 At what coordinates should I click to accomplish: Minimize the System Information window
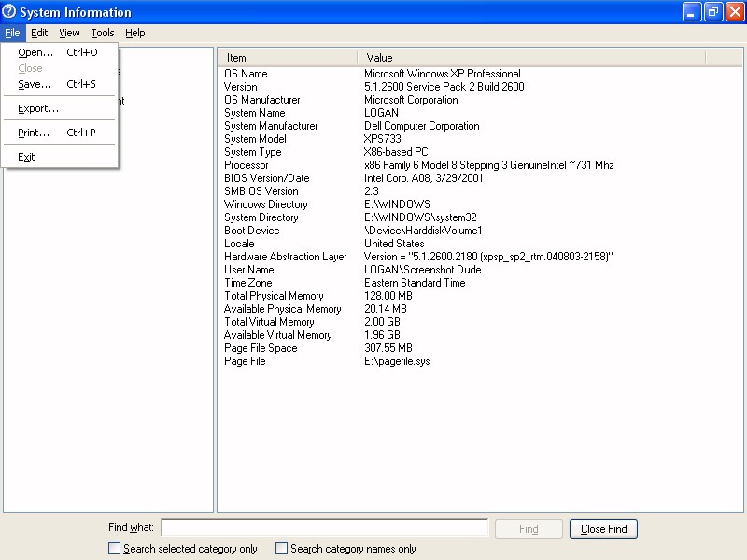tap(692, 12)
